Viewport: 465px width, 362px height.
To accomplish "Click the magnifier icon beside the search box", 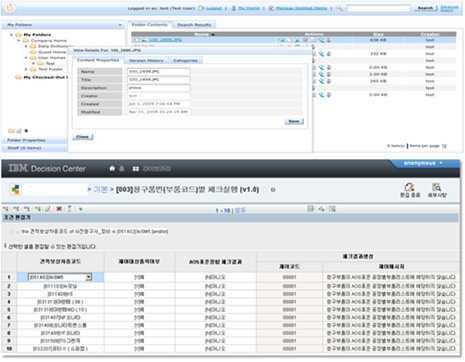I will [339, 8].
